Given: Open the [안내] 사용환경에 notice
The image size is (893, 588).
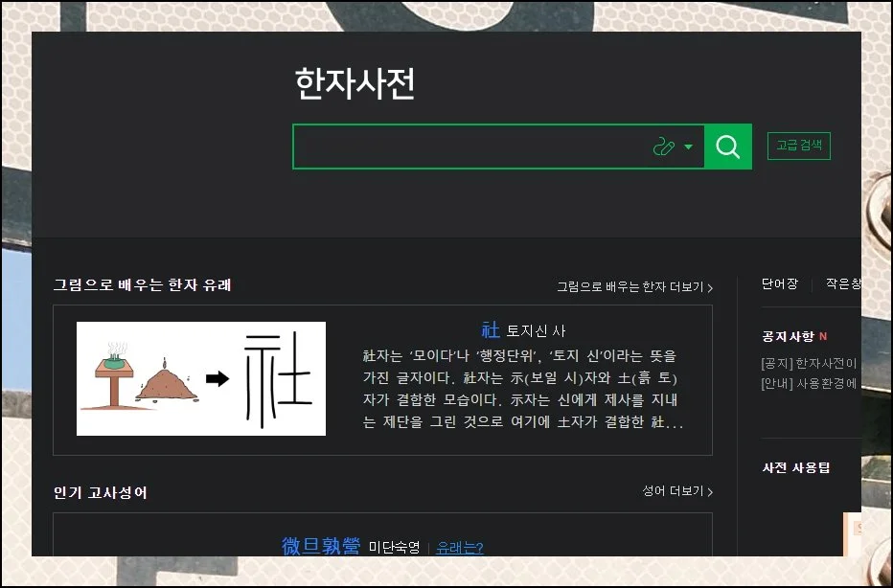Looking at the screenshot, I should point(810,384).
